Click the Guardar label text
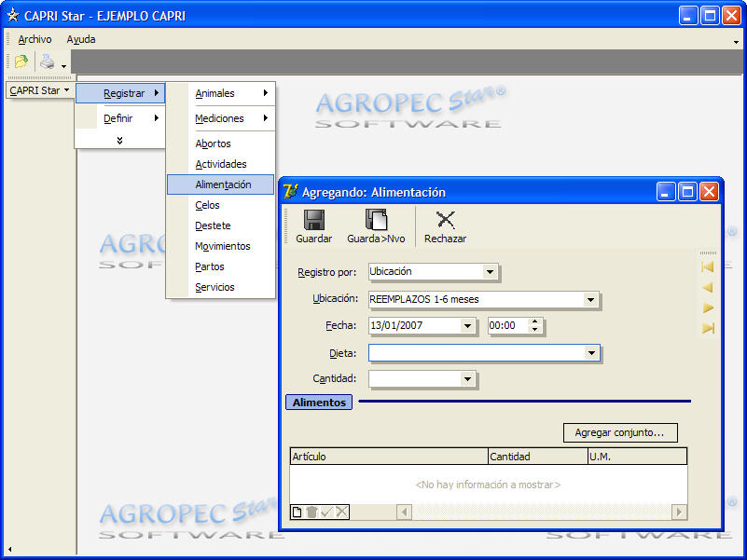This screenshot has height=560, width=747. 314,239
